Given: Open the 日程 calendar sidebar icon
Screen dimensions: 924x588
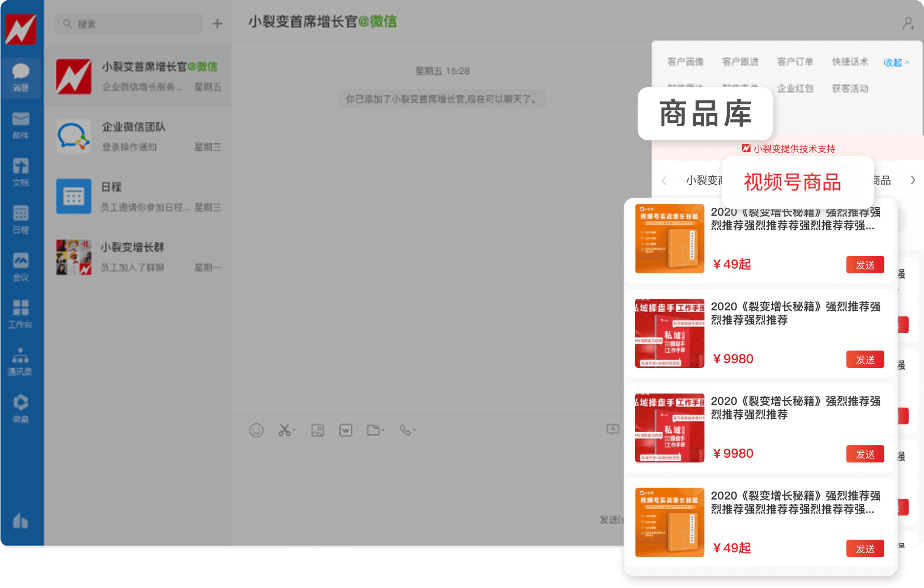Looking at the screenshot, I should 21,219.
